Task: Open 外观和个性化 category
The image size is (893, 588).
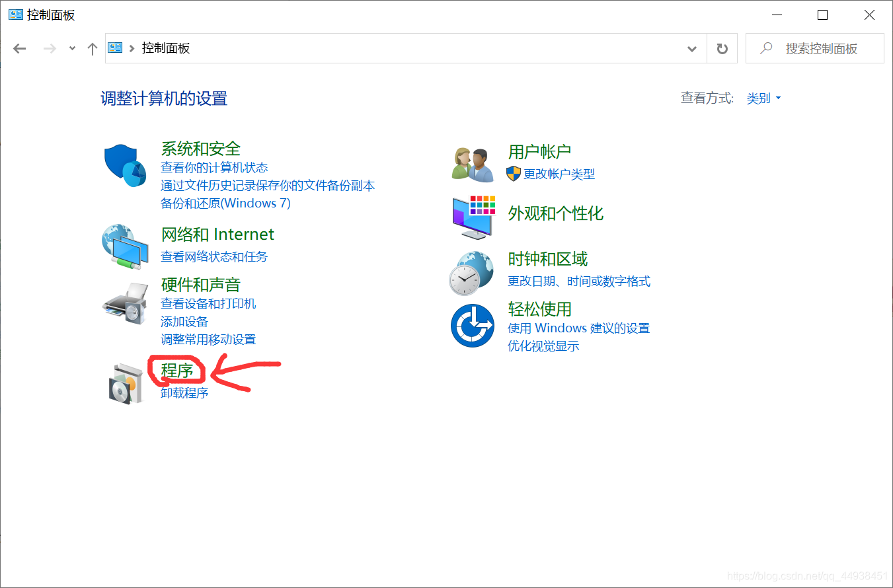Action: 556,213
